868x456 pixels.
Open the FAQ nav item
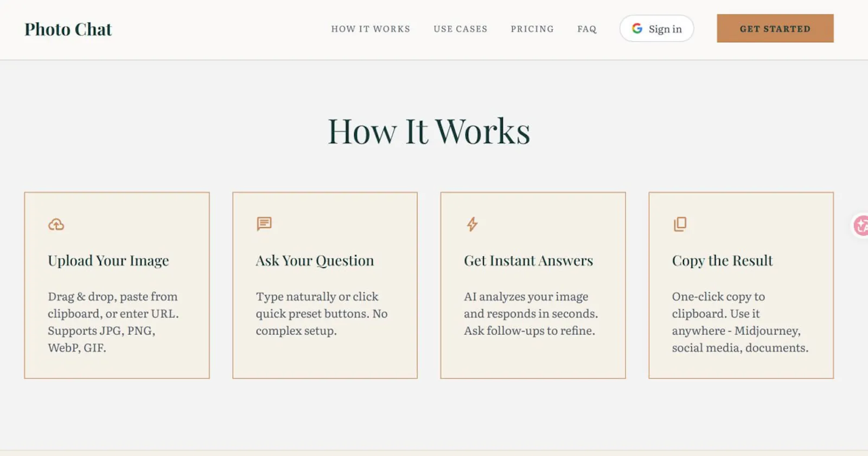pyautogui.click(x=587, y=29)
